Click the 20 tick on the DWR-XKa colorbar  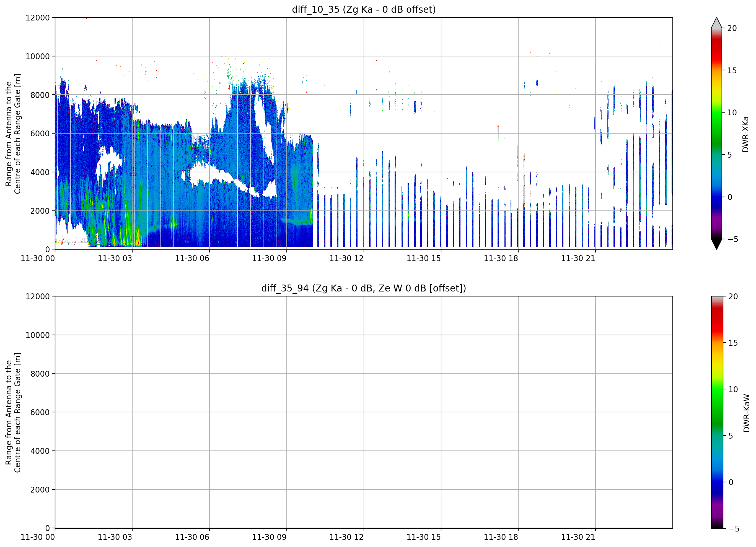click(732, 28)
